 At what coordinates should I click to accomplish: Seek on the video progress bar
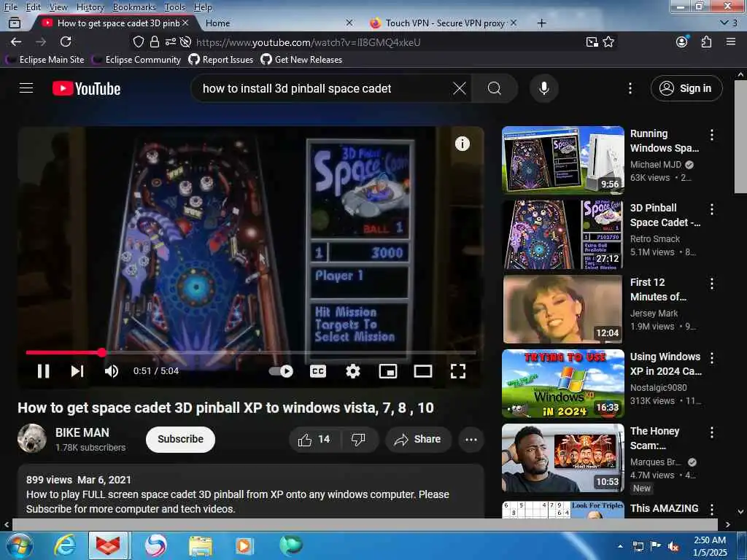(251, 352)
